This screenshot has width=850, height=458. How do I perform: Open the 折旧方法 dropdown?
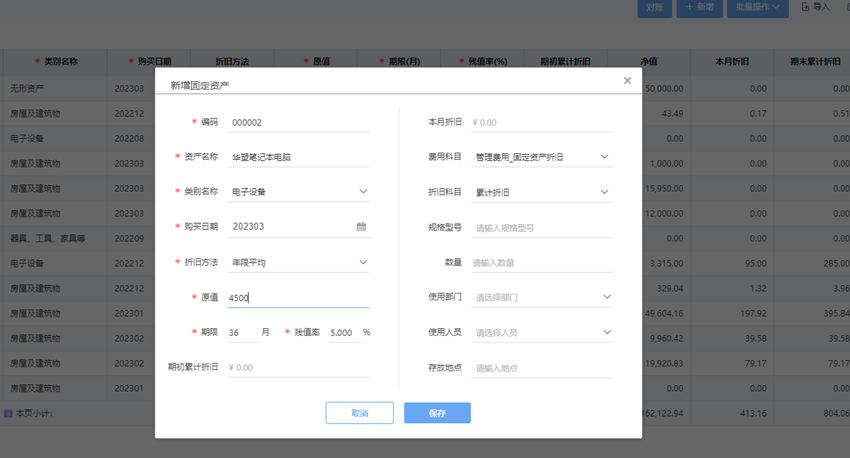tap(362, 263)
